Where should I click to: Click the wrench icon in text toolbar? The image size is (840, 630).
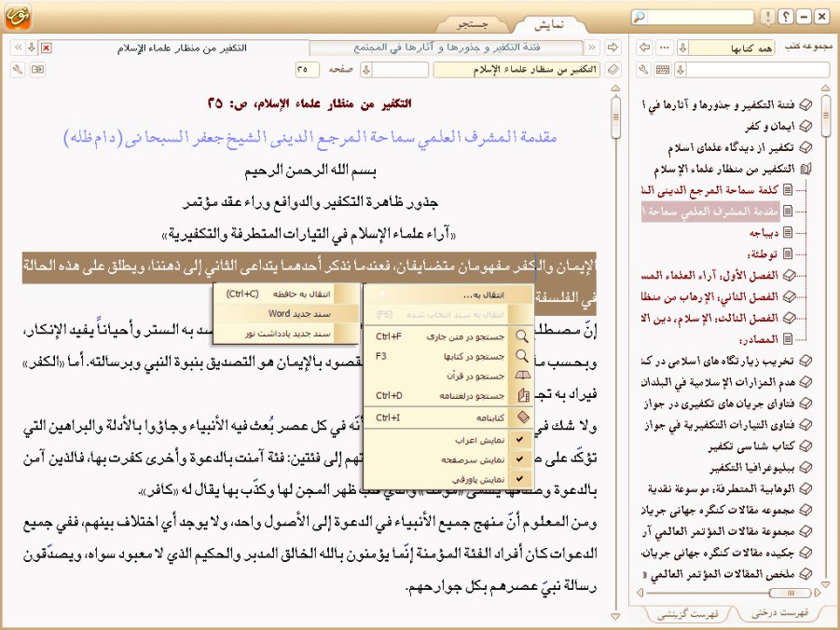pyautogui.click(x=19, y=70)
